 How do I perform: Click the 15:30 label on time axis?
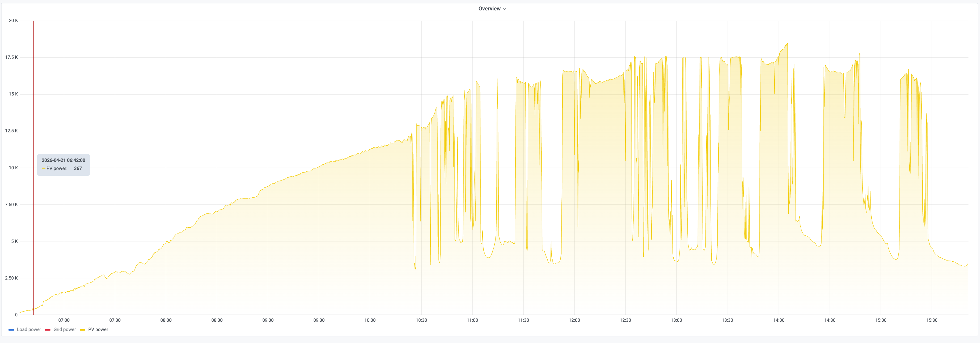[932, 320]
